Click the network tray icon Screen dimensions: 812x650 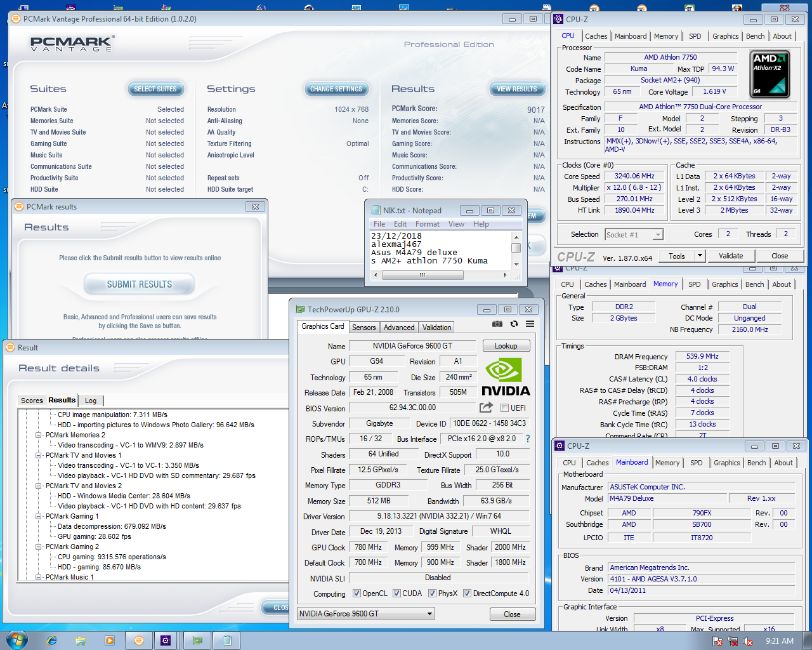point(733,641)
